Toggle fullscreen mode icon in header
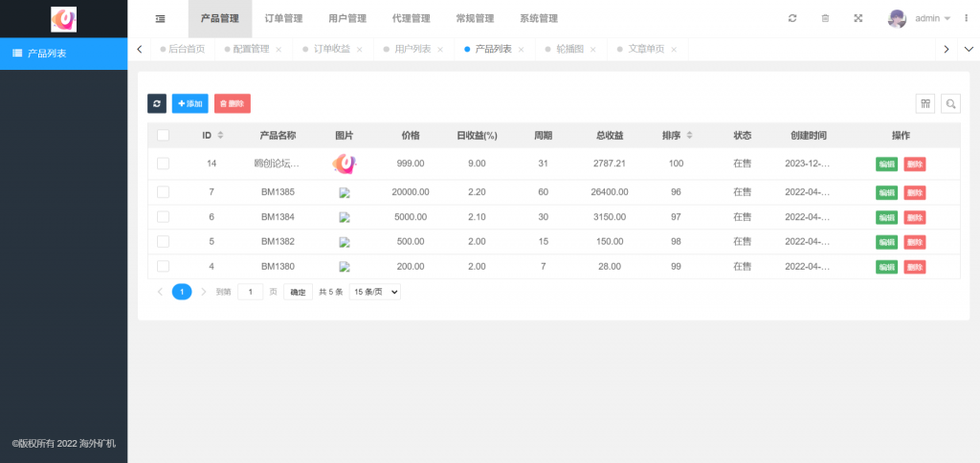Image resolution: width=980 pixels, height=463 pixels. tap(858, 19)
